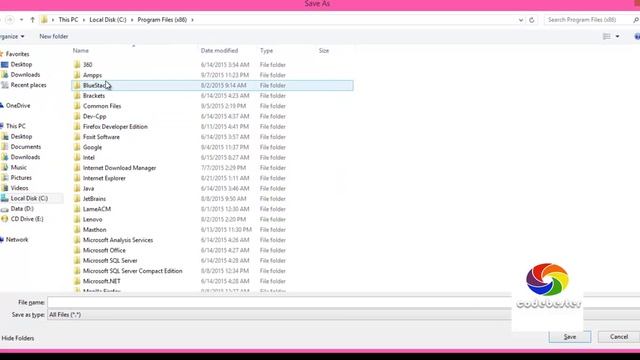Select Network in navigation pane
This screenshot has width=640, height=360.
[17, 240]
